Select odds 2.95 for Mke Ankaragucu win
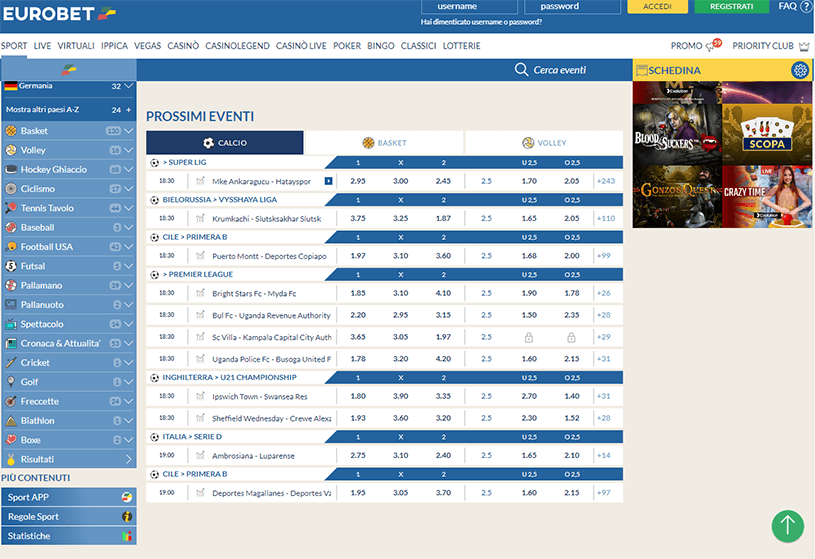The width and height of the screenshot is (815, 559). tap(358, 181)
